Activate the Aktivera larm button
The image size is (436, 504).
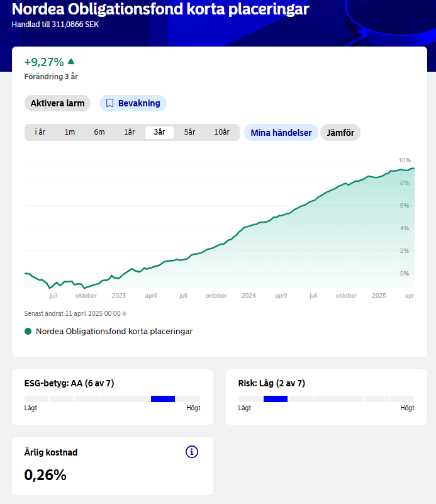click(57, 103)
